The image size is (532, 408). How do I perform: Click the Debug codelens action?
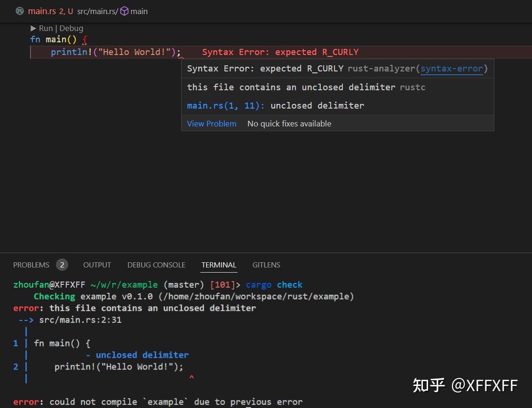71,28
